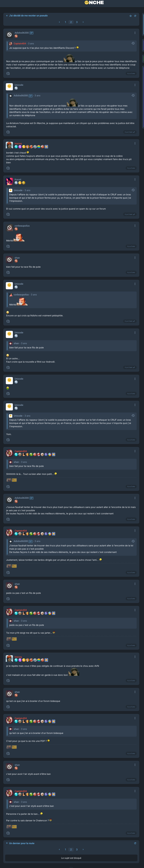Select page 1 in the bottom pagination
This screenshot has height=868, width=144.
point(65,849)
